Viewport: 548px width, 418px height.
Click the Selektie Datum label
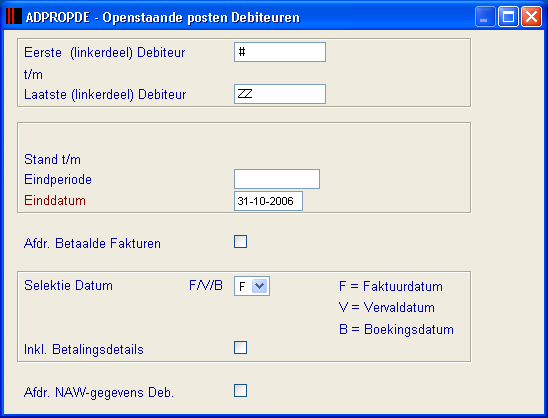[68, 286]
